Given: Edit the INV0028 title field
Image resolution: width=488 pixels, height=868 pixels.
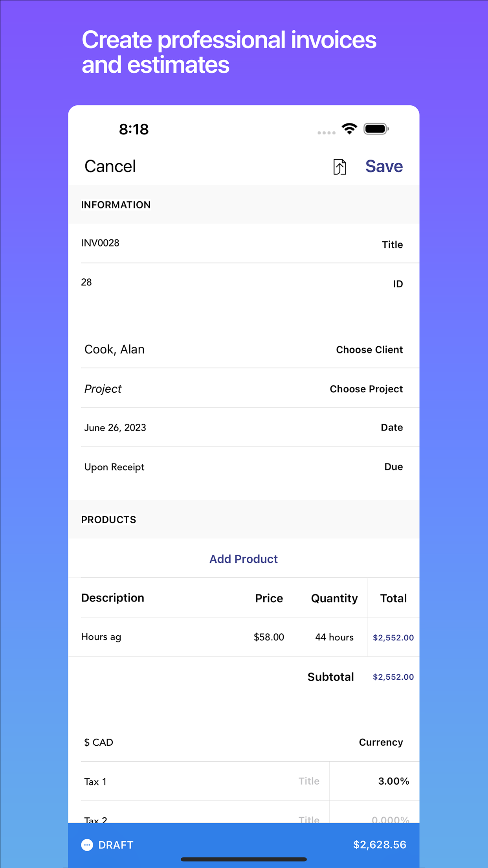Looking at the screenshot, I should tap(244, 243).
